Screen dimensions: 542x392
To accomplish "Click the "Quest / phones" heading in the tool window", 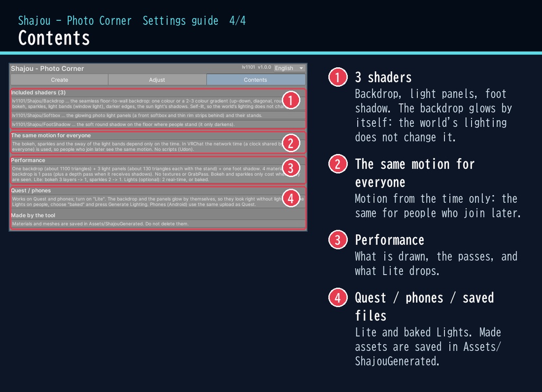I will click(31, 190).
